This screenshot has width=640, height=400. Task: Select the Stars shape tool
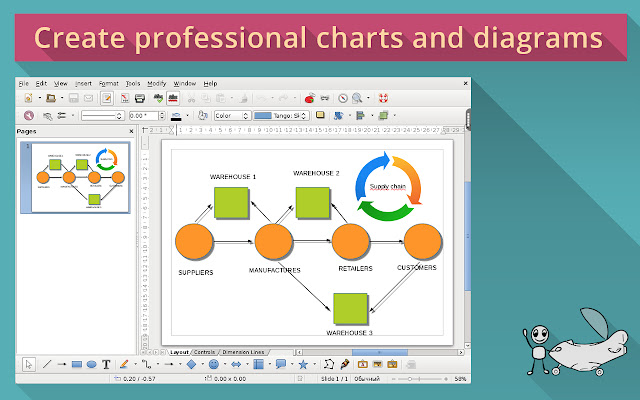(303, 364)
